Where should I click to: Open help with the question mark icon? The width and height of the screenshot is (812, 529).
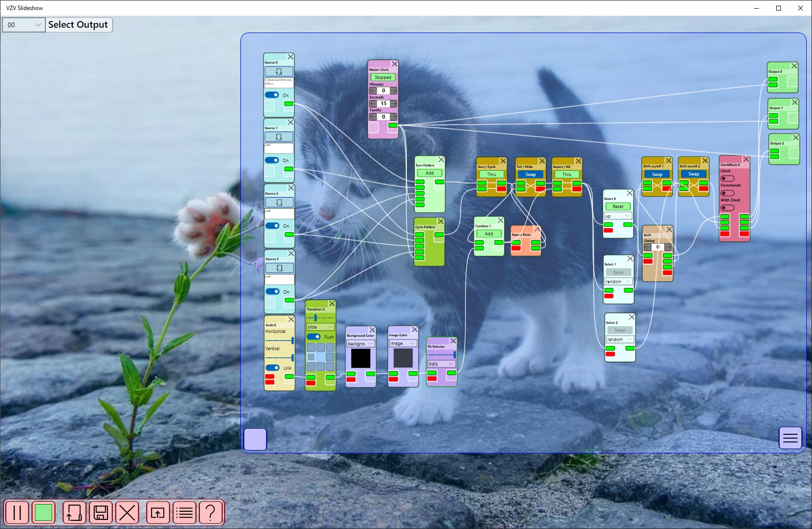click(210, 513)
